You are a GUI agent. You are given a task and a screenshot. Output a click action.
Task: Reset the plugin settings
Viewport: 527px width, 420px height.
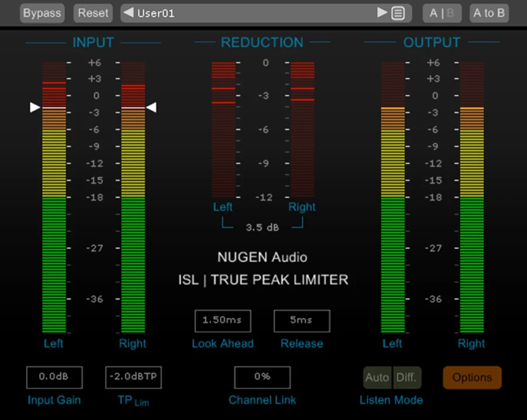(x=93, y=13)
